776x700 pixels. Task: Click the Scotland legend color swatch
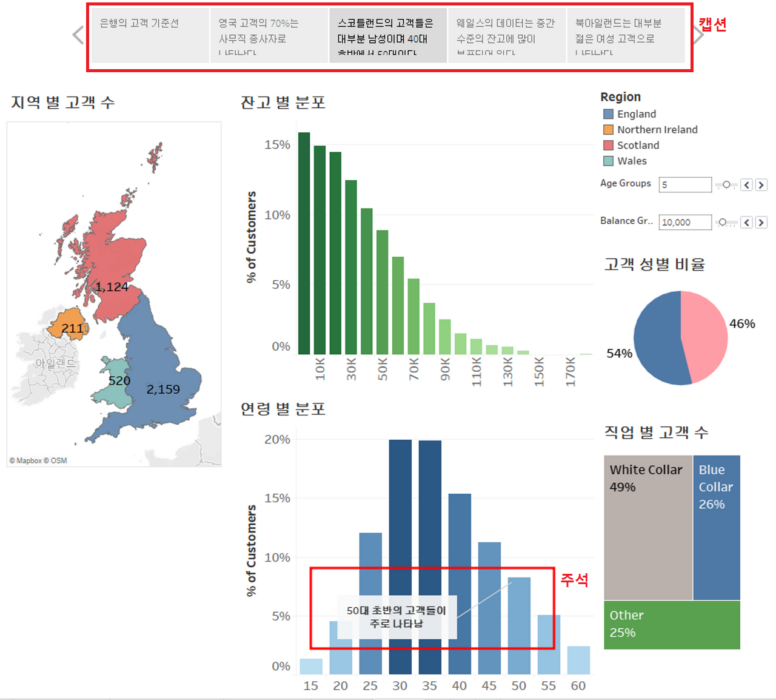click(609, 146)
